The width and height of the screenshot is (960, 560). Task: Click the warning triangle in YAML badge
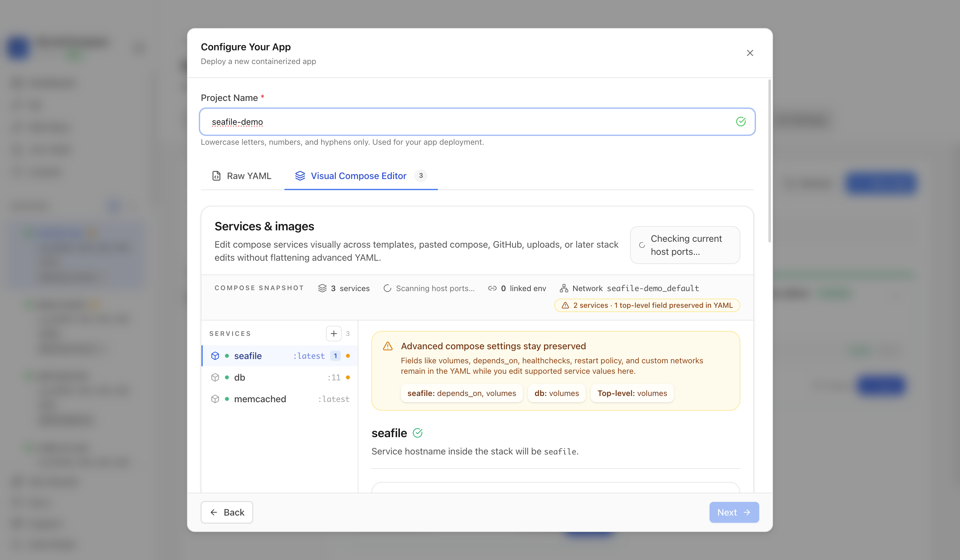pos(565,305)
